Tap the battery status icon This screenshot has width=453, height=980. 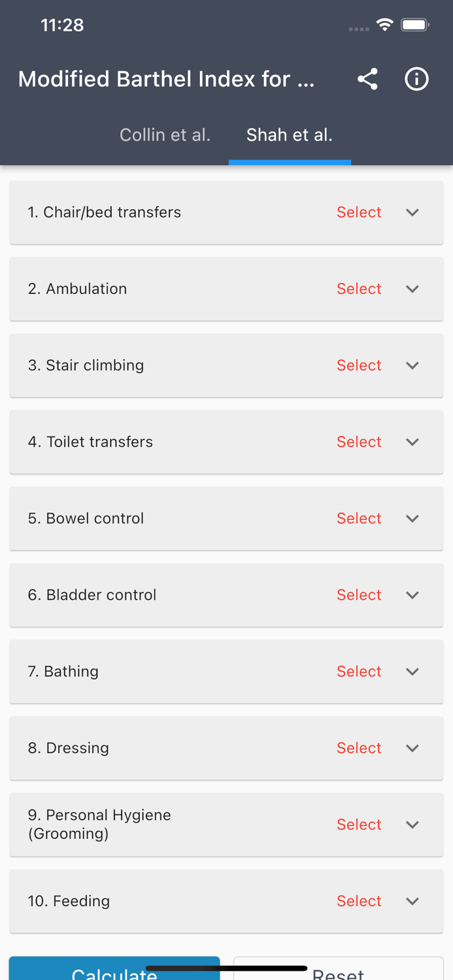click(415, 25)
